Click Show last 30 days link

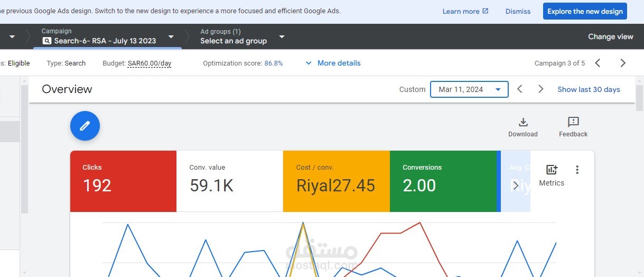tap(589, 89)
